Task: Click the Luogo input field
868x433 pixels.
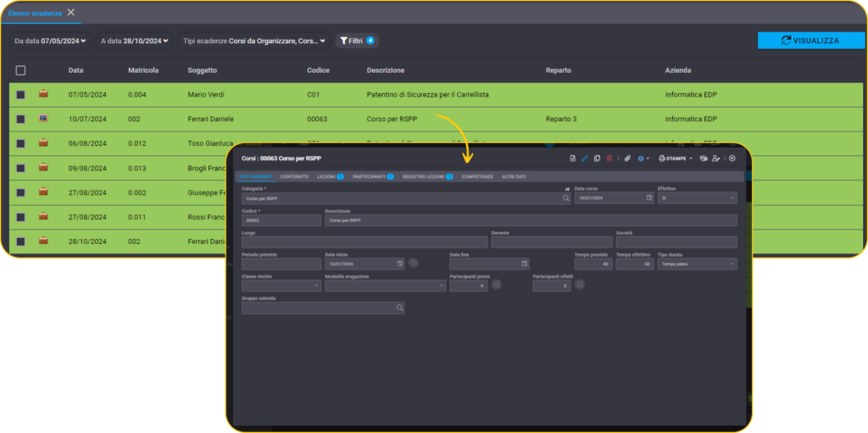Action: 364,242
